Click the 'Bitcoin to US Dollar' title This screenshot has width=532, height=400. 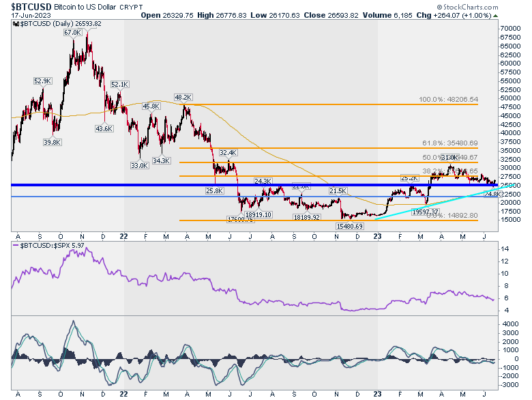point(85,7)
